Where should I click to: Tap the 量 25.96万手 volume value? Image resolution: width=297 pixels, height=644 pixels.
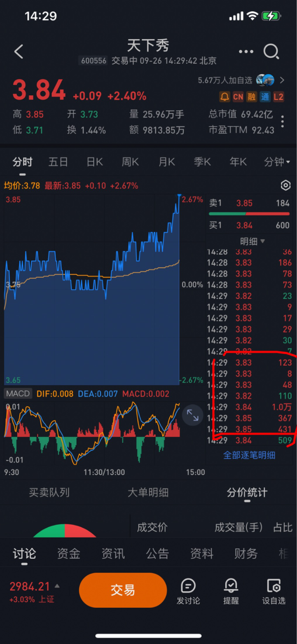click(x=157, y=114)
